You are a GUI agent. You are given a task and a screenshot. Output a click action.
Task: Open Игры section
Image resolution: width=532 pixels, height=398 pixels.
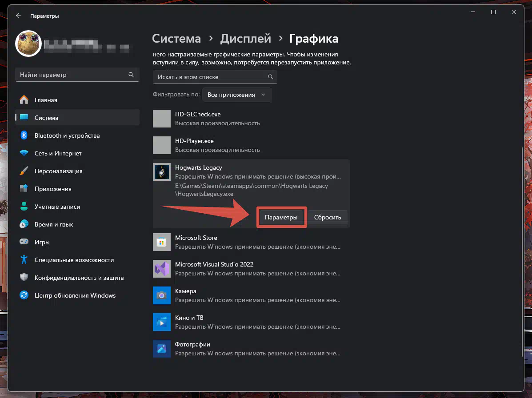coord(77,242)
